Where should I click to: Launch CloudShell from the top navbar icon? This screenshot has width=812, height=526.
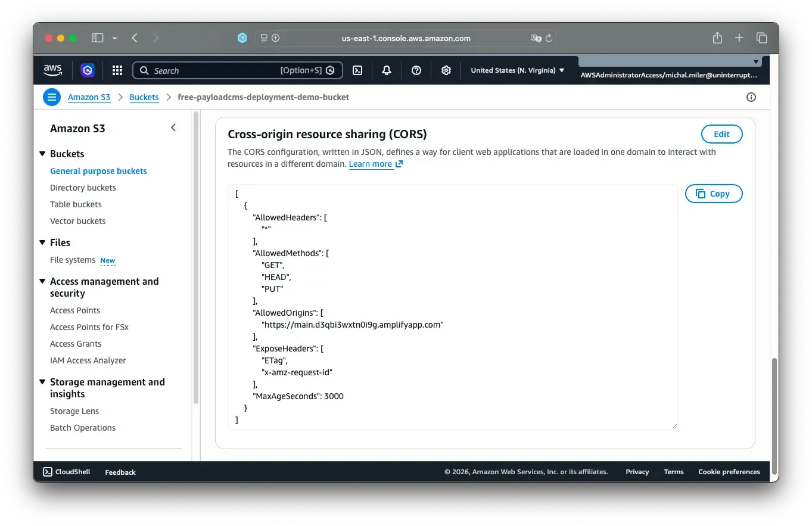click(357, 70)
